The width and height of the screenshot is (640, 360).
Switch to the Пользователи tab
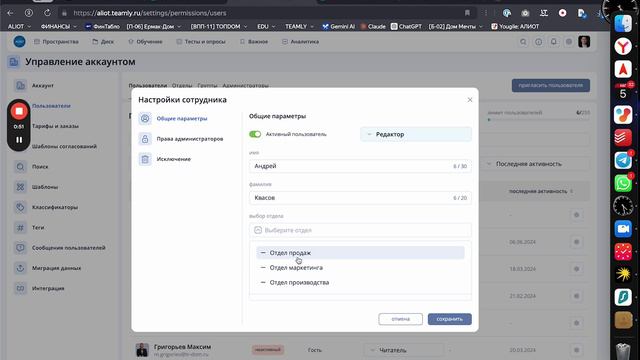coord(147,86)
